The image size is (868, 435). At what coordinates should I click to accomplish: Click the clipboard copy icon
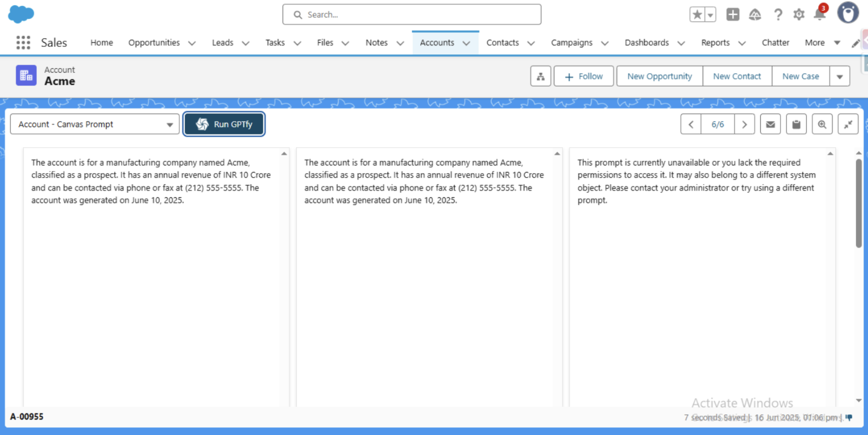pyautogui.click(x=796, y=125)
